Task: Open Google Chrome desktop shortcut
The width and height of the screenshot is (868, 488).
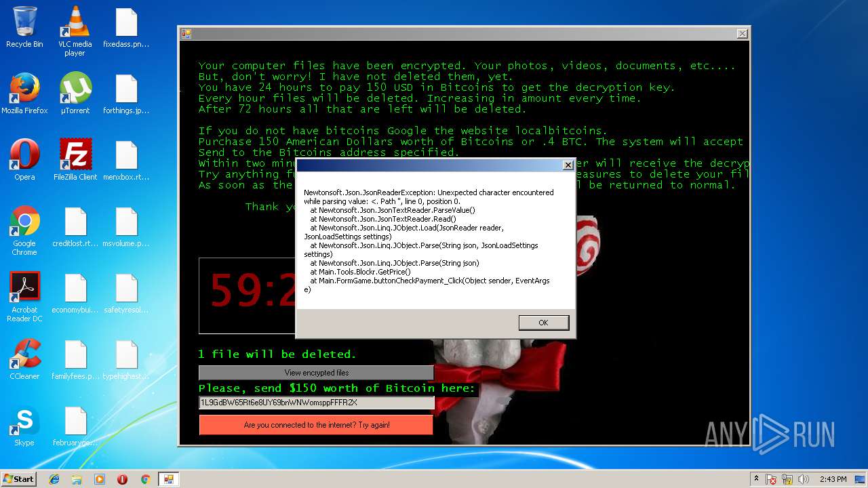Action: tap(24, 230)
